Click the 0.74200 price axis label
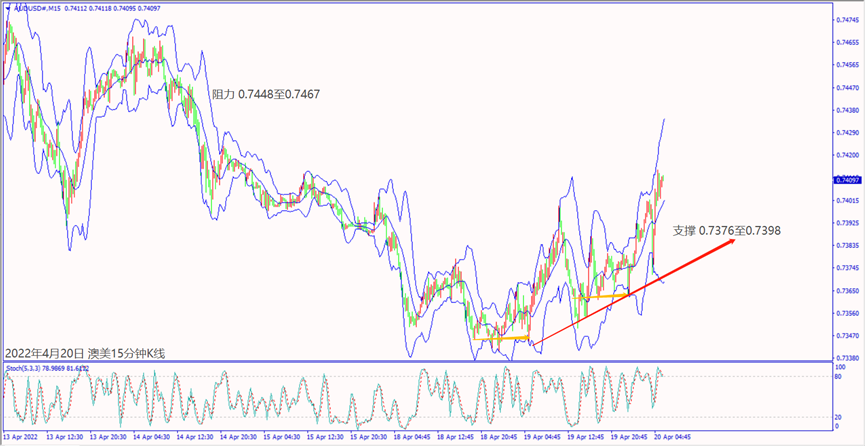Viewport: 865px width, 446px height. pos(845,155)
